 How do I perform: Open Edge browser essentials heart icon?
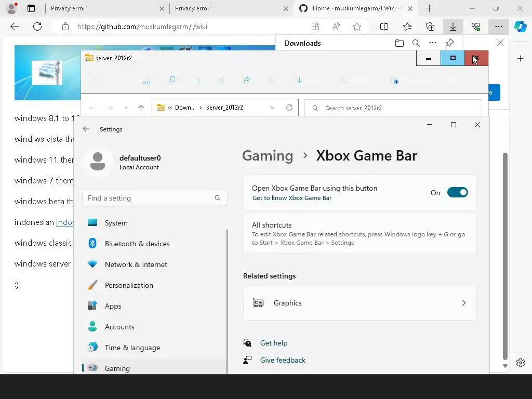(x=476, y=26)
